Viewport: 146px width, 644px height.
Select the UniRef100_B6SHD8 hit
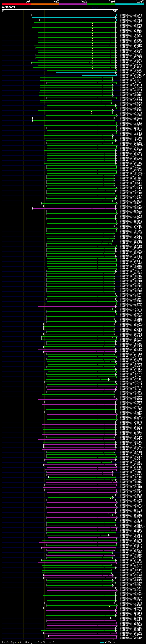131,337
